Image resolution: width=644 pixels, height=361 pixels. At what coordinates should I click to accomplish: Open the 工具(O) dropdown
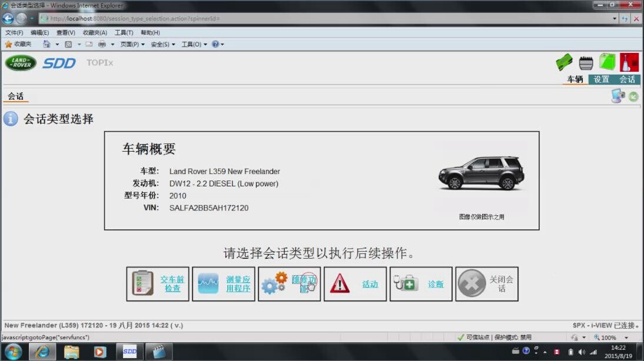pyautogui.click(x=194, y=44)
